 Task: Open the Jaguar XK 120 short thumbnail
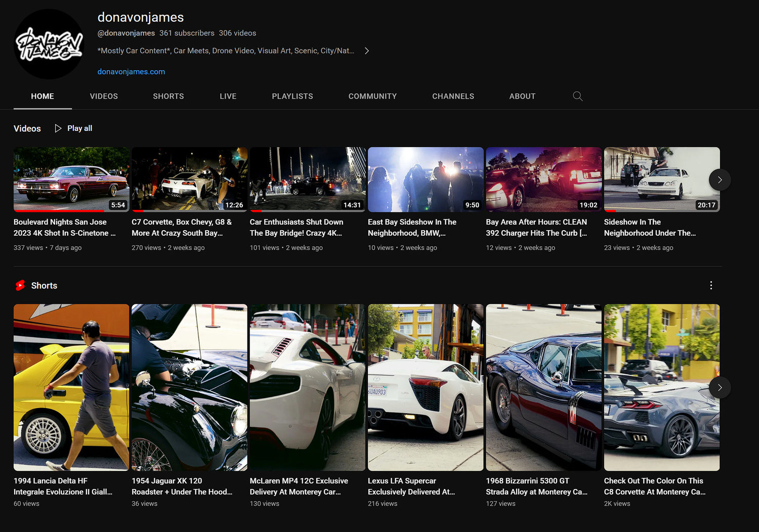coord(189,387)
